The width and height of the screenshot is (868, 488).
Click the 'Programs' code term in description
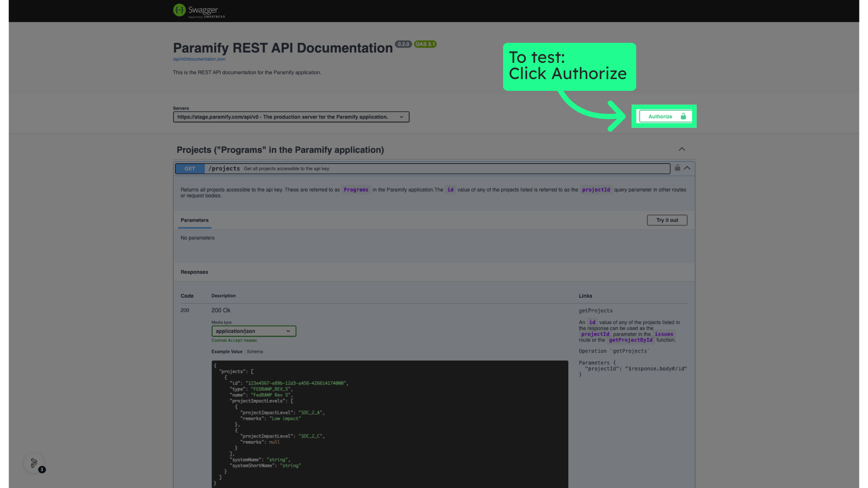click(x=356, y=190)
